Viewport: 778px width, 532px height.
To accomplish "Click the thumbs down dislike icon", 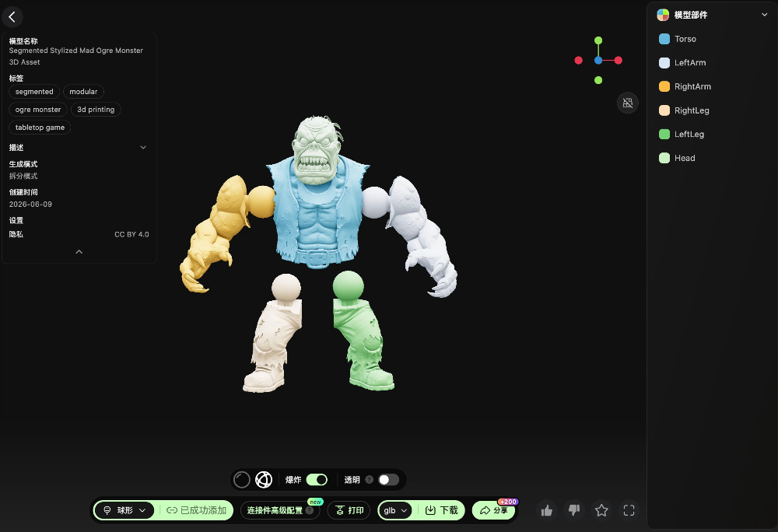I will click(x=574, y=510).
